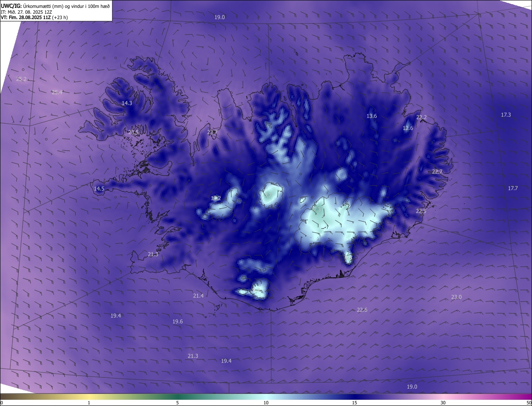This screenshot has height=406, width=532.
Task: Select the 13.6 value label
Action: coord(372,116)
